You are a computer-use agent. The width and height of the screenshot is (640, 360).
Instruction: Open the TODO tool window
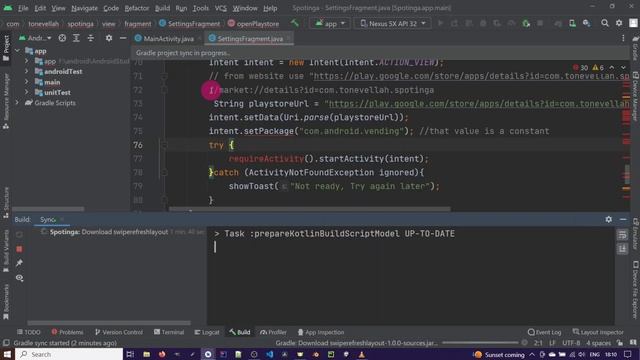pyautogui.click(x=29, y=332)
